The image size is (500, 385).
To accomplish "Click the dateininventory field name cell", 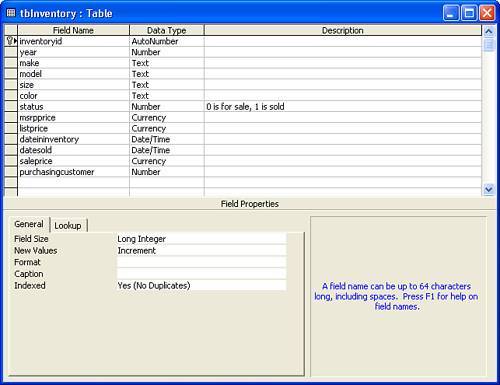I will (x=73, y=139).
